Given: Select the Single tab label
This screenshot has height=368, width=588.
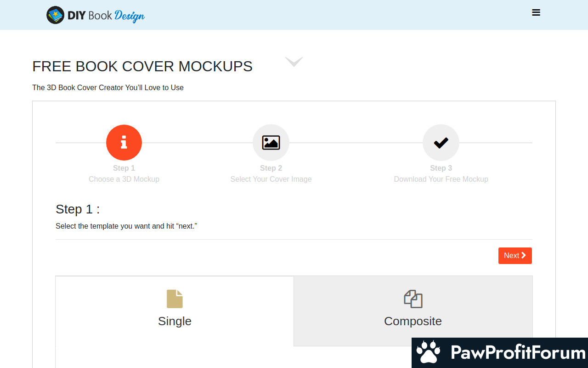Looking at the screenshot, I should pos(175,321).
